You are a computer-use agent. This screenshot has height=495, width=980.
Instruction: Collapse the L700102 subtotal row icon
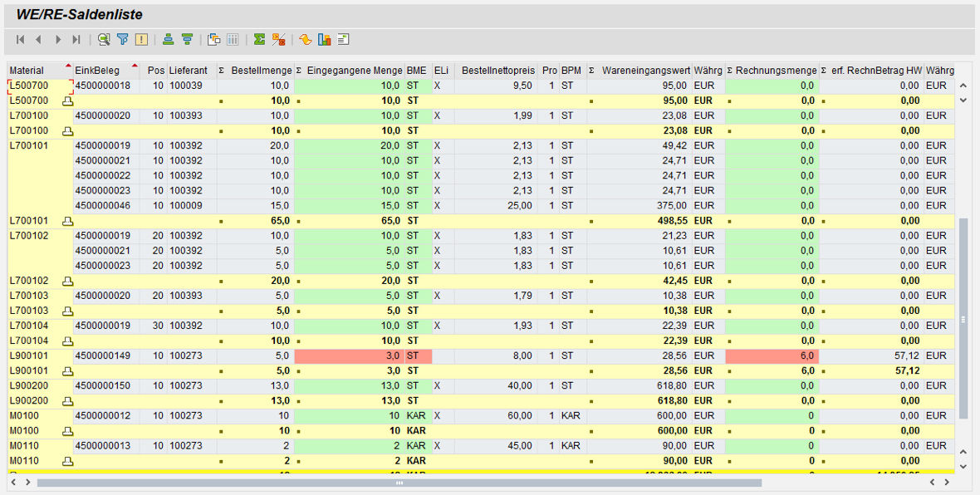[68, 281]
